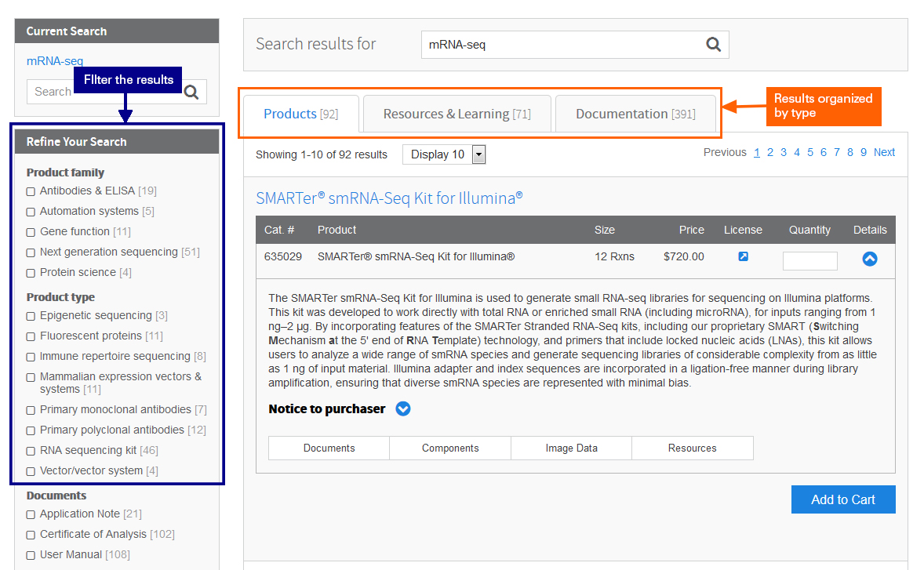Check Certificate of Analysis filter
This screenshot has height=570, width=924.
click(31, 535)
